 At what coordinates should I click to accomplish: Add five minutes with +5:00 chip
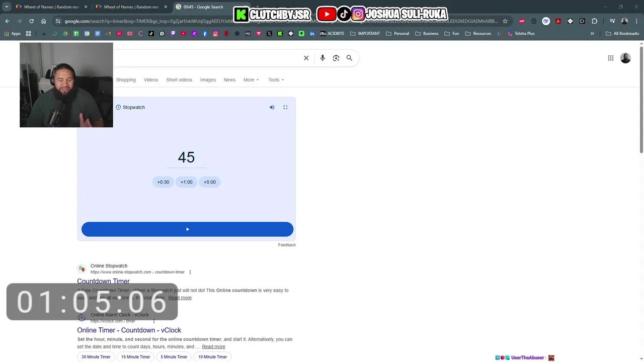point(210,182)
